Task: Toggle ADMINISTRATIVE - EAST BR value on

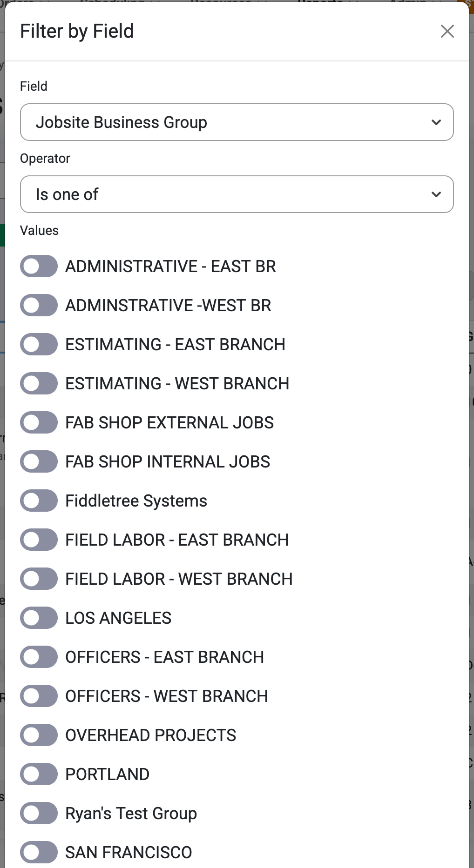Action: point(39,266)
